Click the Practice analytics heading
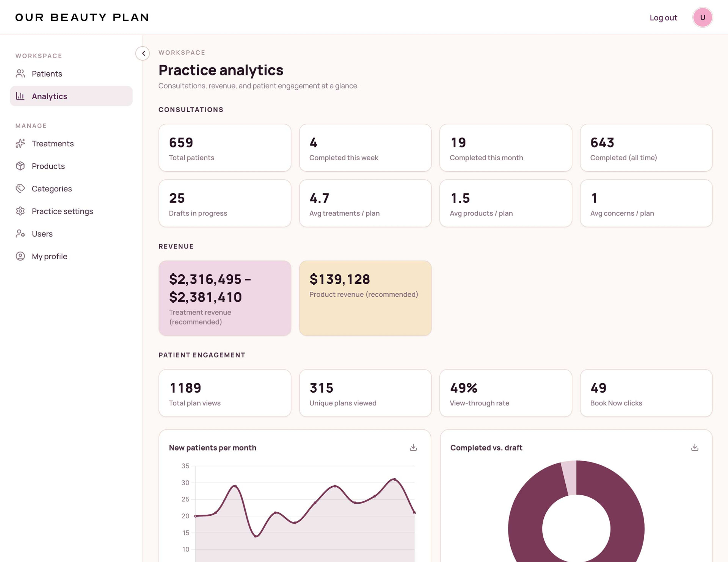Image resolution: width=728 pixels, height=562 pixels. coord(221,70)
